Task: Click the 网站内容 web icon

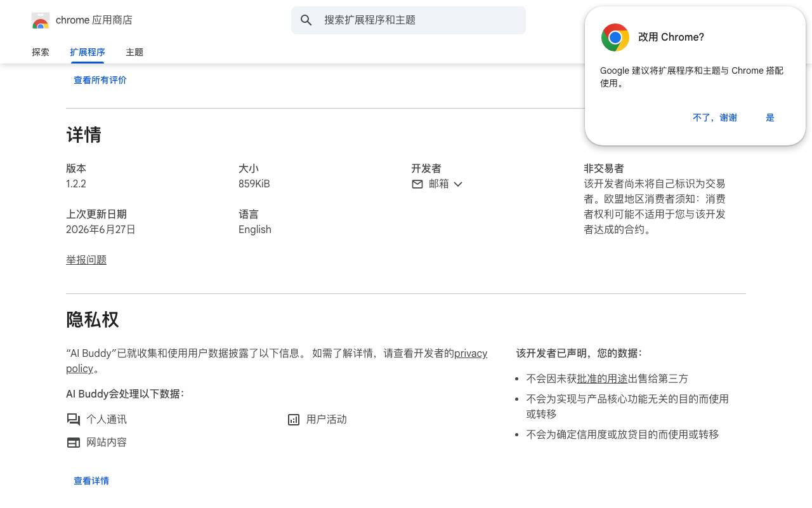Action: pyautogui.click(x=74, y=443)
